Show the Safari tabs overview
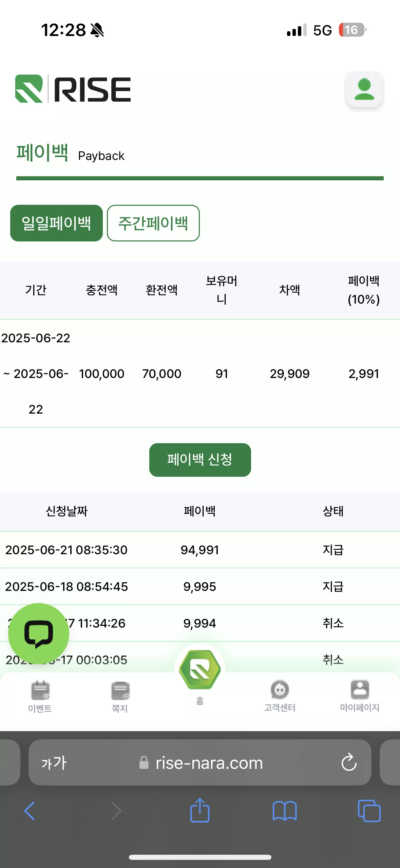 click(x=369, y=811)
